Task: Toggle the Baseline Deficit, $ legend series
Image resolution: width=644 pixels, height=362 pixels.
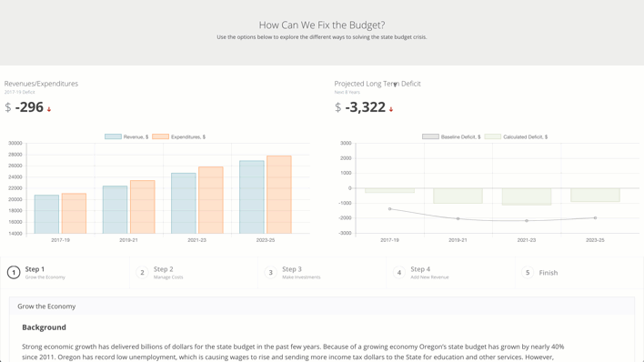Action: click(x=451, y=136)
